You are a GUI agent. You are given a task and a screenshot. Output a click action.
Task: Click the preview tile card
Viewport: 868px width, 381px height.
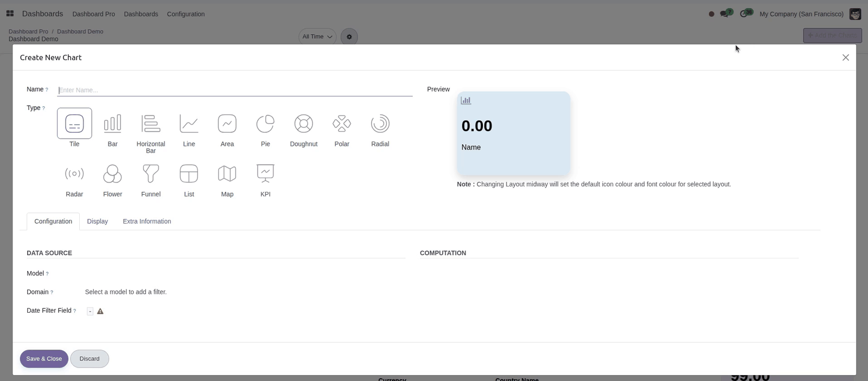coord(514,133)
